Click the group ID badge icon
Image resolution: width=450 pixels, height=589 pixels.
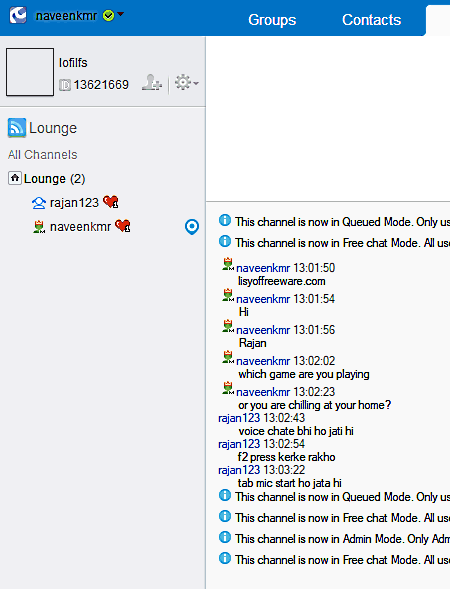(65, 85)
